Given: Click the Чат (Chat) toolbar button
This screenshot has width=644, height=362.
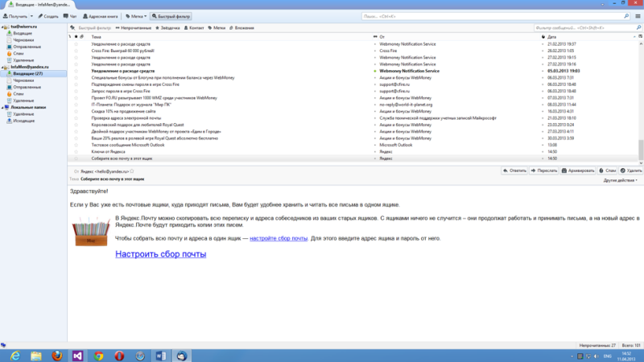Looking at the screenshot, I should point(72,15).
